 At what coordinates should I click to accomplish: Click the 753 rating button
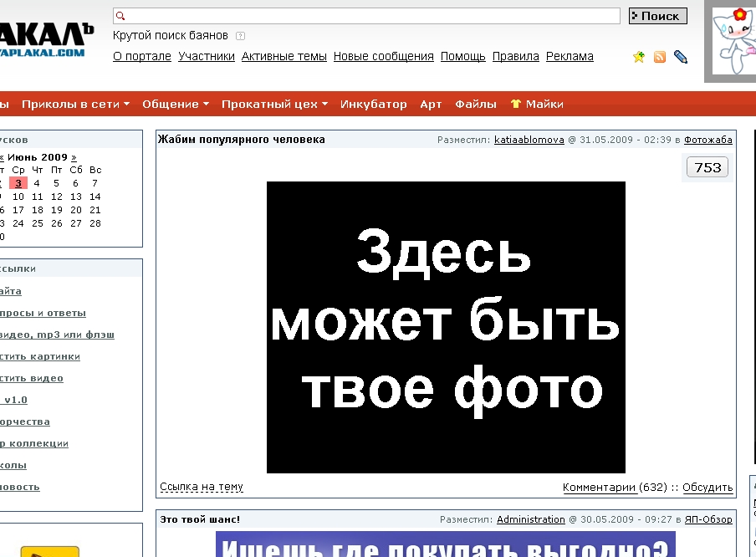[707, 167]
